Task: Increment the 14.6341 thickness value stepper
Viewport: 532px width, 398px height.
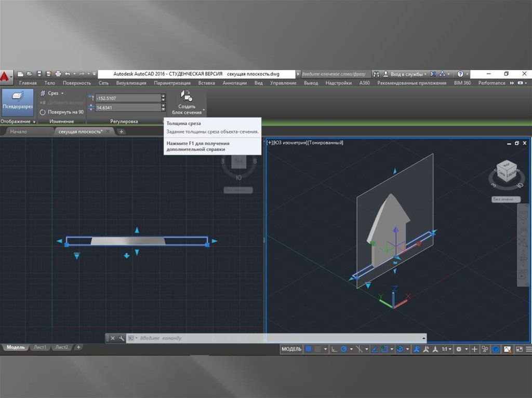Action: [x=163, y=105]
